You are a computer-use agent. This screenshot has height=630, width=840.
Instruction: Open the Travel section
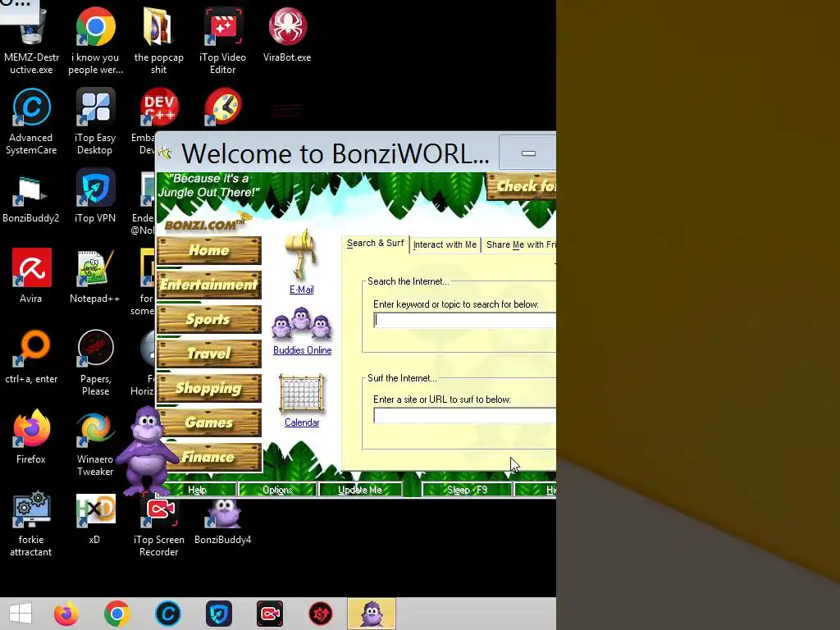209,354
